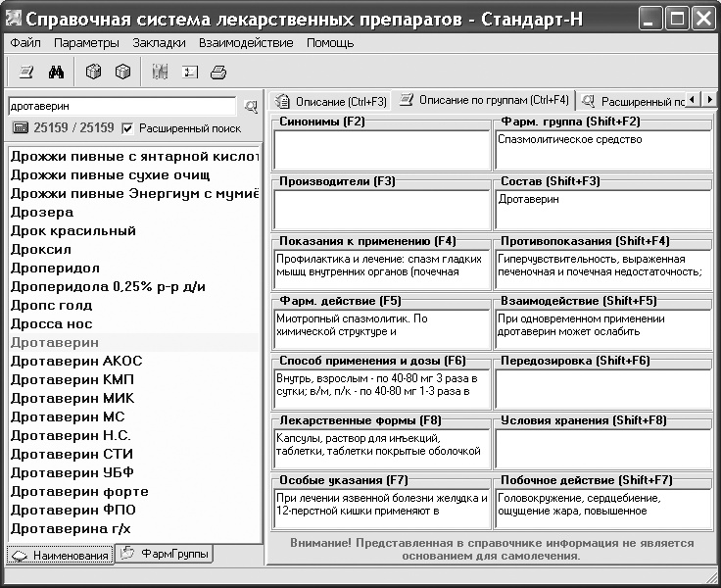Select Дроперидол in the drug list
The width and height of the screenshot is (721, 588).
pos(55,268)
